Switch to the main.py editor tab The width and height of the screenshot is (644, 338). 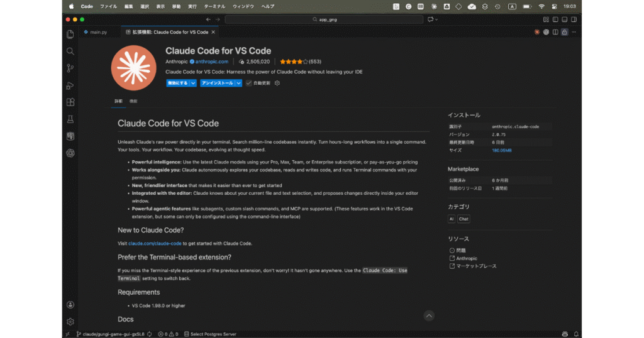(97, 32)
